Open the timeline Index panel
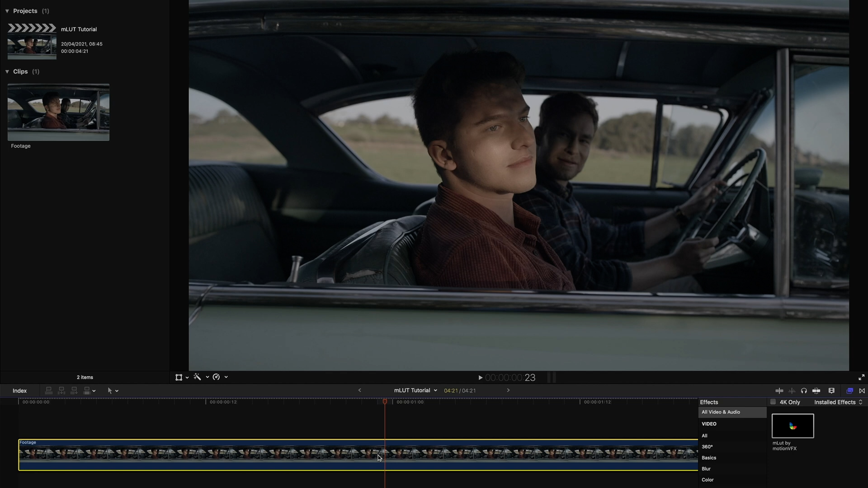This screenshot has height=488, width=868. coord(19,391)
